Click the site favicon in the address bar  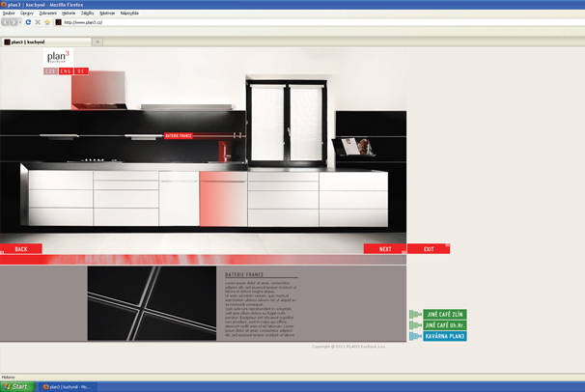point(59,22)
